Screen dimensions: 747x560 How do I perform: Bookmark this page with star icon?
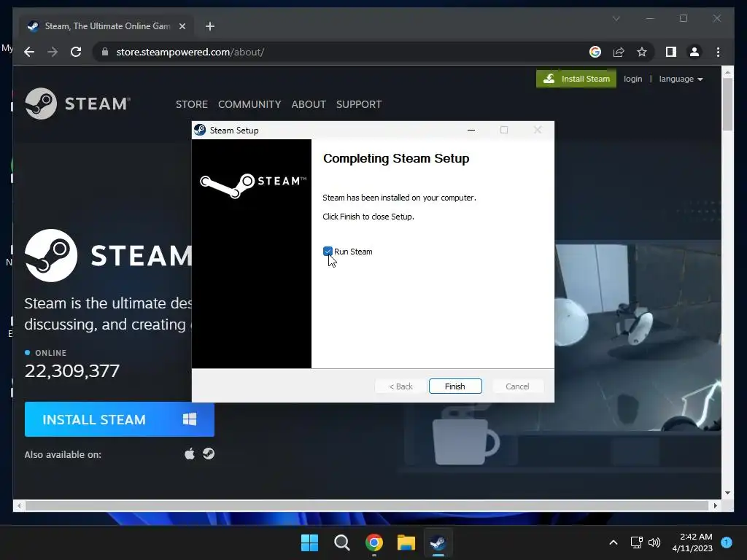642,52
